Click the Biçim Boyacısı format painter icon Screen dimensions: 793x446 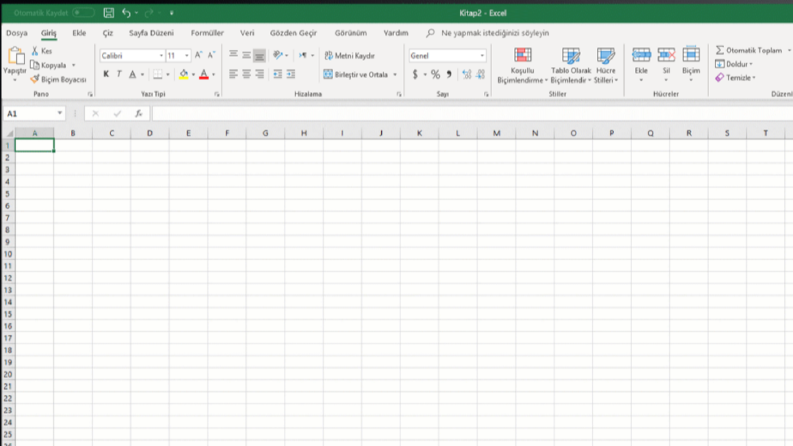34,79
